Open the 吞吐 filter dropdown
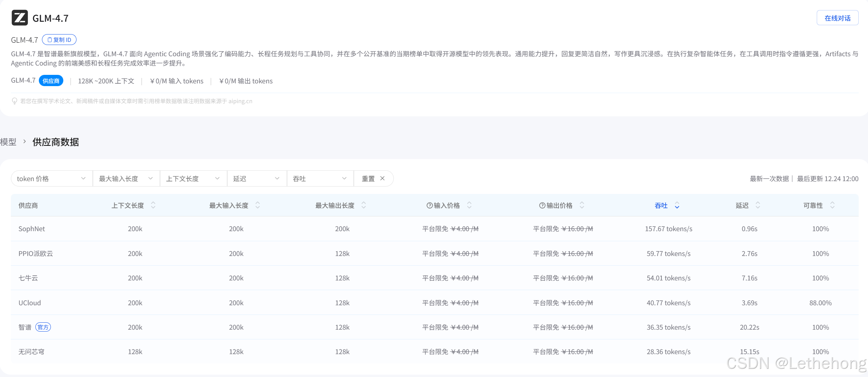Screen dimensions: 868x377 pyautogui.click(x=320, y=178)
